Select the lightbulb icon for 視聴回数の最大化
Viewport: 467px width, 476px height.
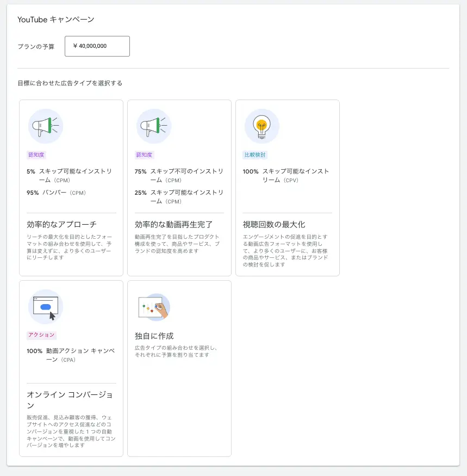click(262, 126)
